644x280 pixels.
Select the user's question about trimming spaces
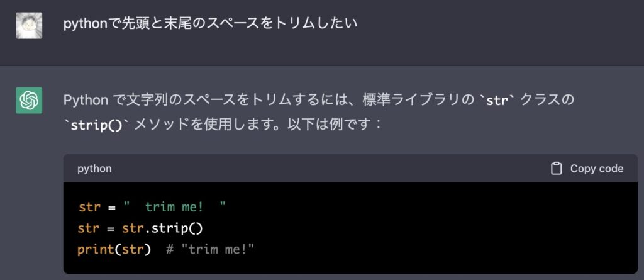pos(210,25)
